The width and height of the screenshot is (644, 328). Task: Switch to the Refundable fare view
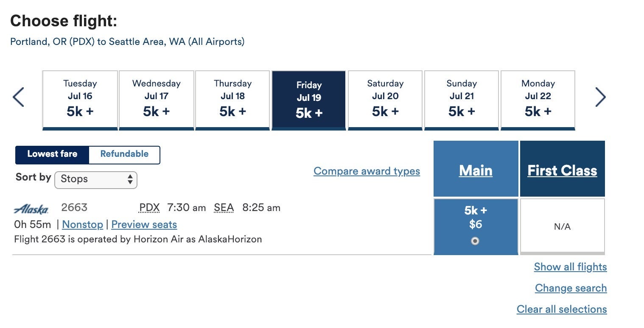pos(123,154)
